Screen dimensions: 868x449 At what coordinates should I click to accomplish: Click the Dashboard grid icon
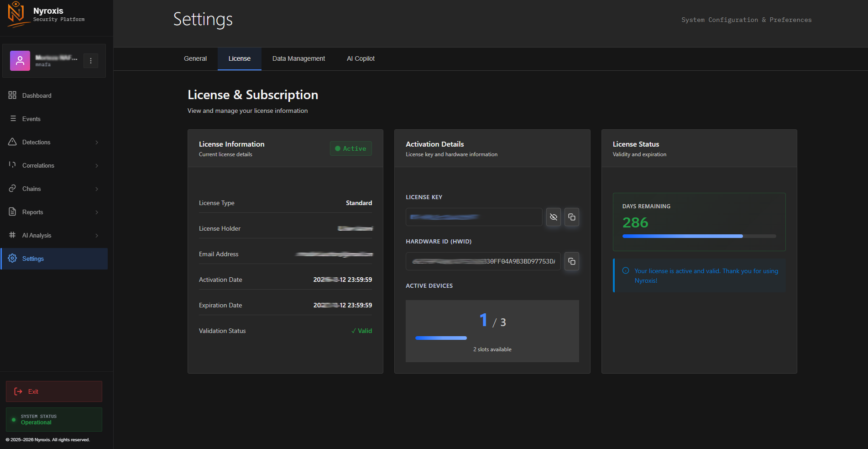click(x=12, y=95)
